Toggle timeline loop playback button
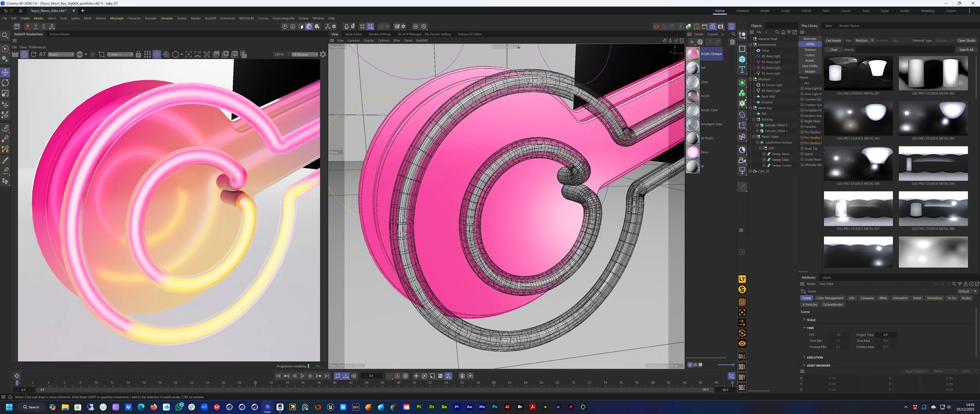This screenshot has width=980, height=414. tap(338, 376)
